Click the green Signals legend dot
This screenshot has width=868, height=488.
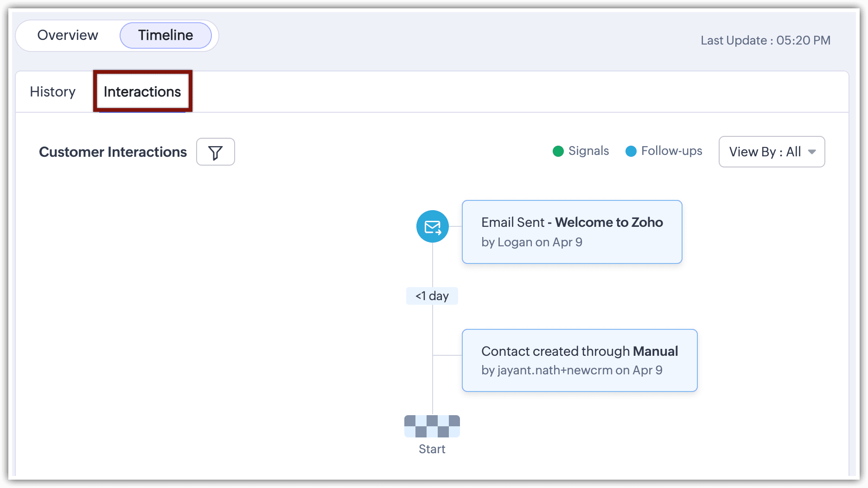558,151
